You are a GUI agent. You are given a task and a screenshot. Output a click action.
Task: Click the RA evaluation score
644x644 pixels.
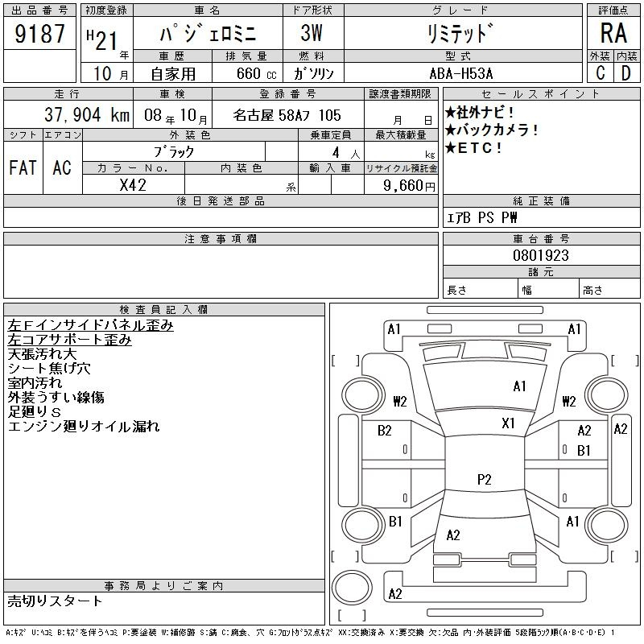(x=613, y=34)
